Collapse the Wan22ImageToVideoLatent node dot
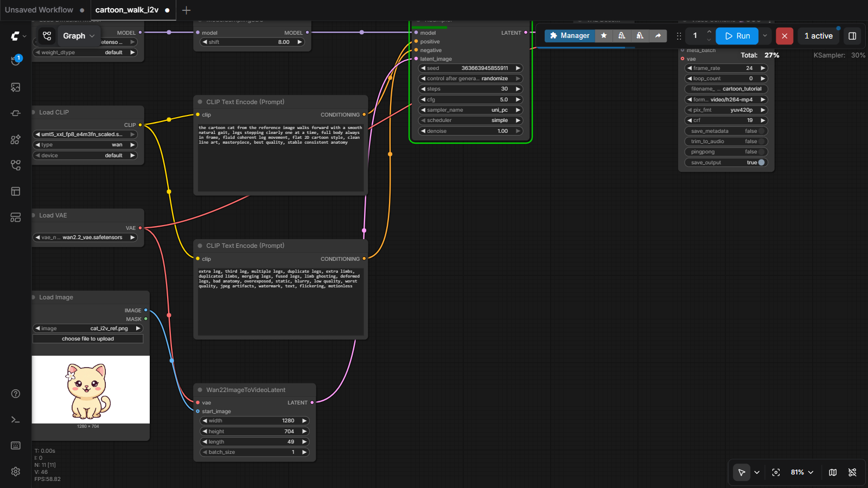 (200, 390)
